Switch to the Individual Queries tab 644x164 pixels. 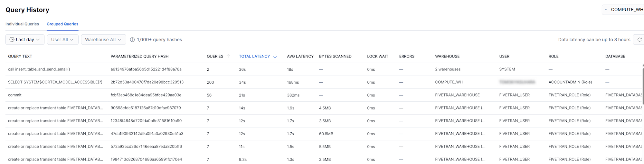coord(22,24)
